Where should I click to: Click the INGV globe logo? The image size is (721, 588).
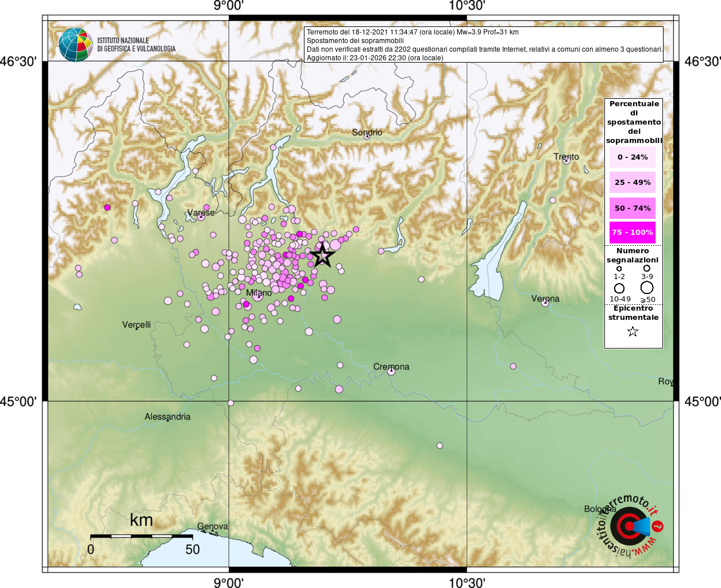75,44
